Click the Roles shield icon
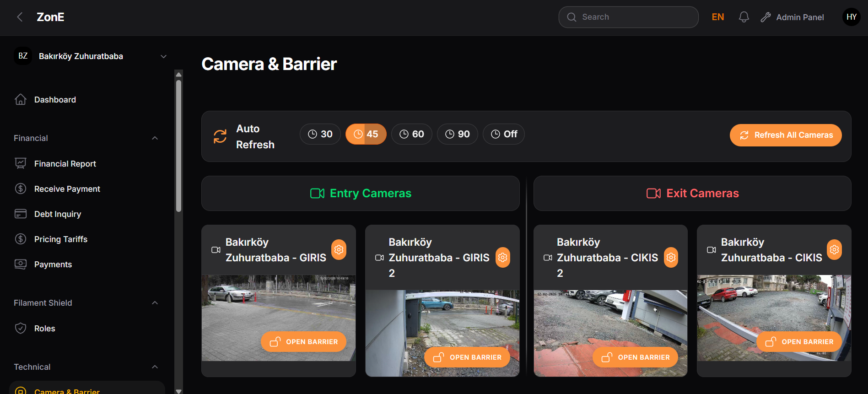The image size is (868, 394). (21, 328)
